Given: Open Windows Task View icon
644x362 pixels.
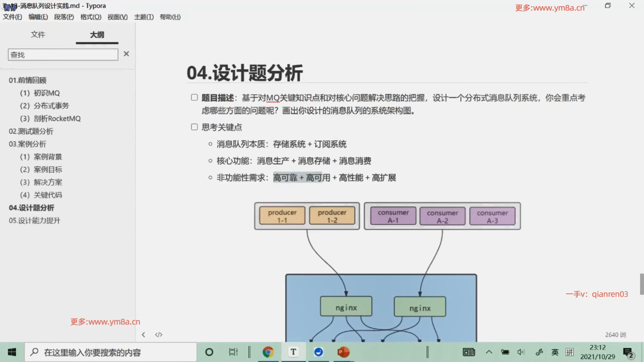Looking at the screenshot, I should coord(233,352).
